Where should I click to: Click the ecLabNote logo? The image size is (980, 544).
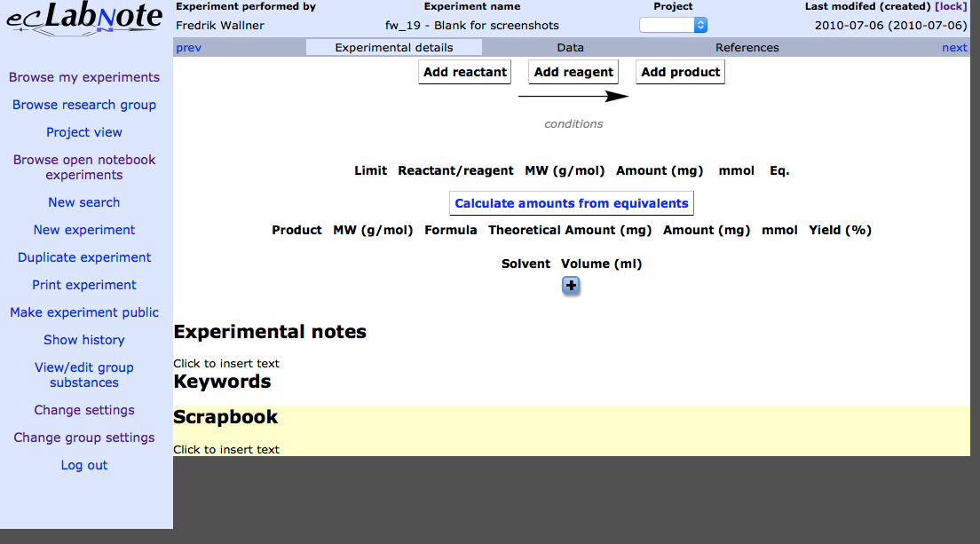pyautogui.click(x=84, y=20)
